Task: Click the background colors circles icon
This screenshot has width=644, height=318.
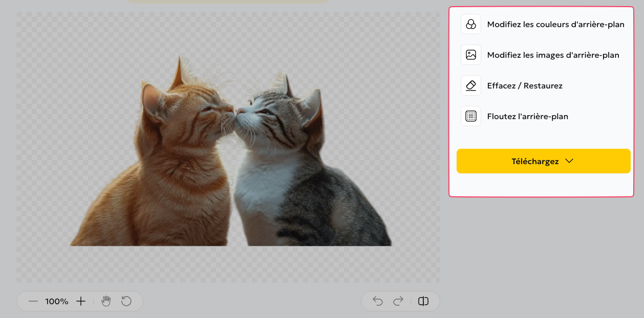Action: (471, 24)
